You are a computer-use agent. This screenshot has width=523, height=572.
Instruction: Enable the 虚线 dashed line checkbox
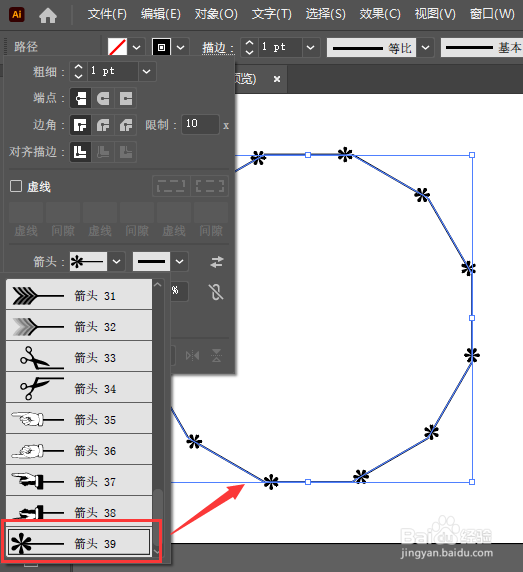[x=16, y=186]
